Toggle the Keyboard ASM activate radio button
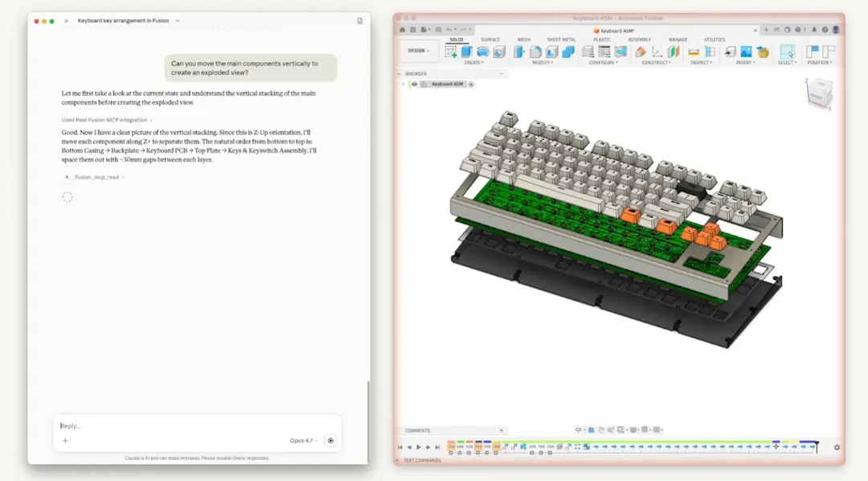868x481 pixels. click(x=471, y=84)
